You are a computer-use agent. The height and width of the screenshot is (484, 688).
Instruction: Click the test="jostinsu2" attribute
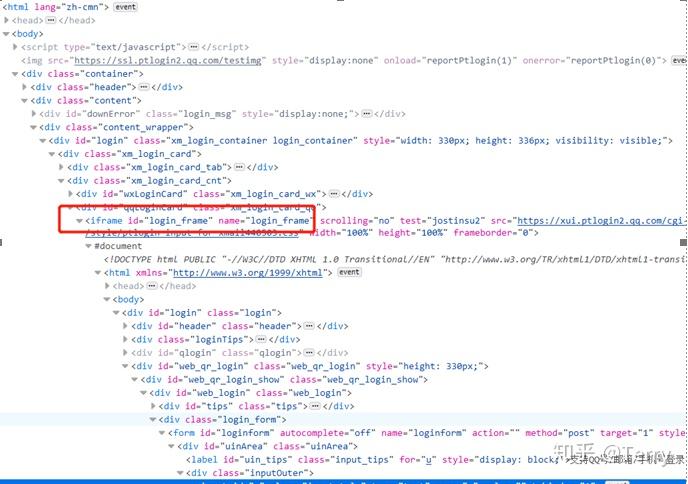coord(443,221)
